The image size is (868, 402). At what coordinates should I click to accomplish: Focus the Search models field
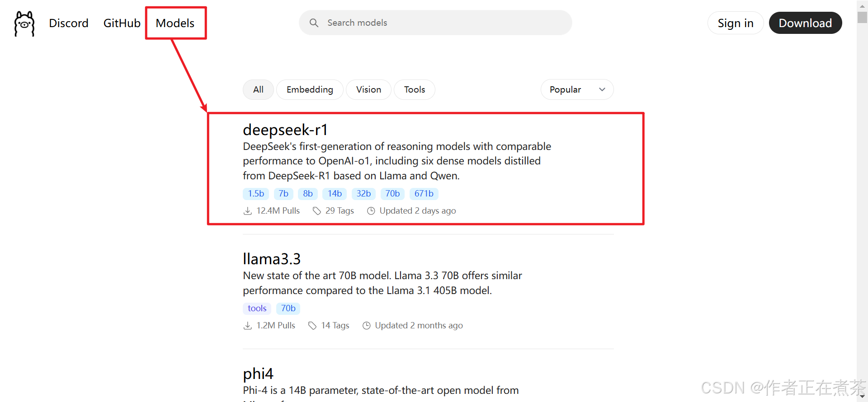[435, 23]
